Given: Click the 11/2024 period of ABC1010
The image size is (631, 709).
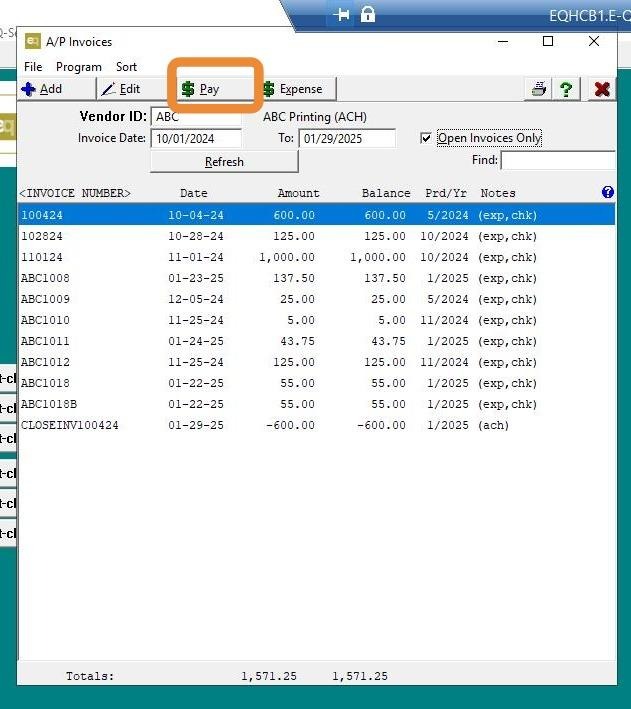Looking at the screenshot, I should pyautogui.click(x=444, y=320).
